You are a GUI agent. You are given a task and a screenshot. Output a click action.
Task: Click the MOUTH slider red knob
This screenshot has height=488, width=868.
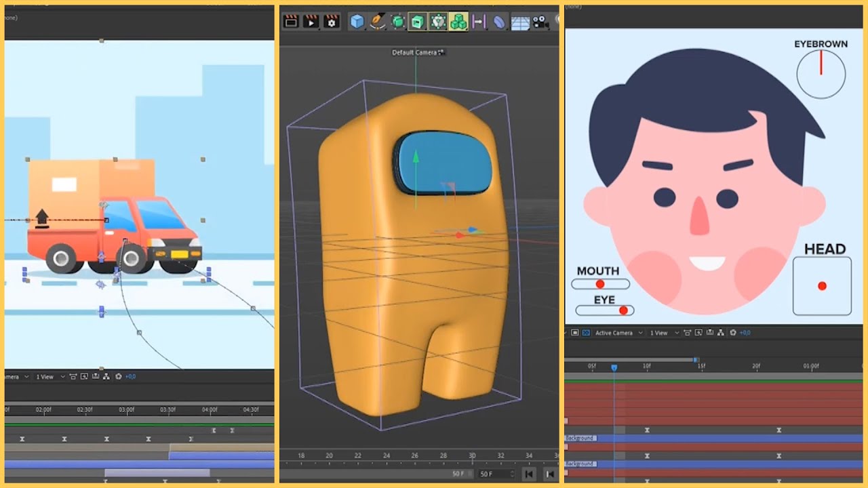coord(600,284)
